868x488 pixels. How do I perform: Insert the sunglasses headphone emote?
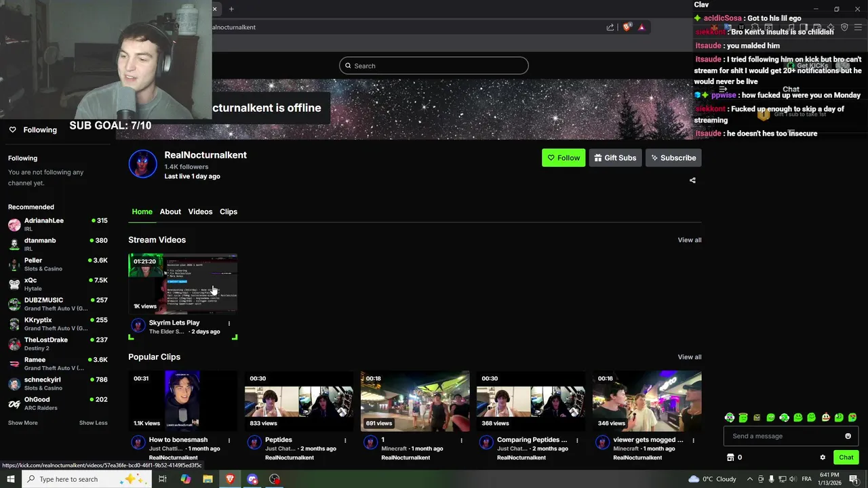730,418
